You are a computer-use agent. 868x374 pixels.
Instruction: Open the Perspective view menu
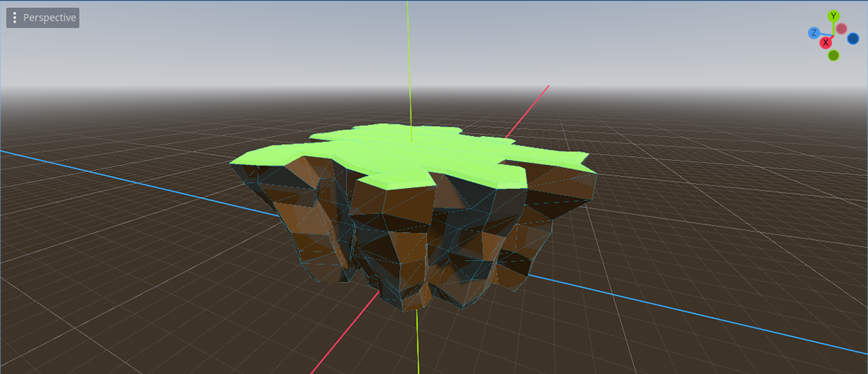coord(48,18)
